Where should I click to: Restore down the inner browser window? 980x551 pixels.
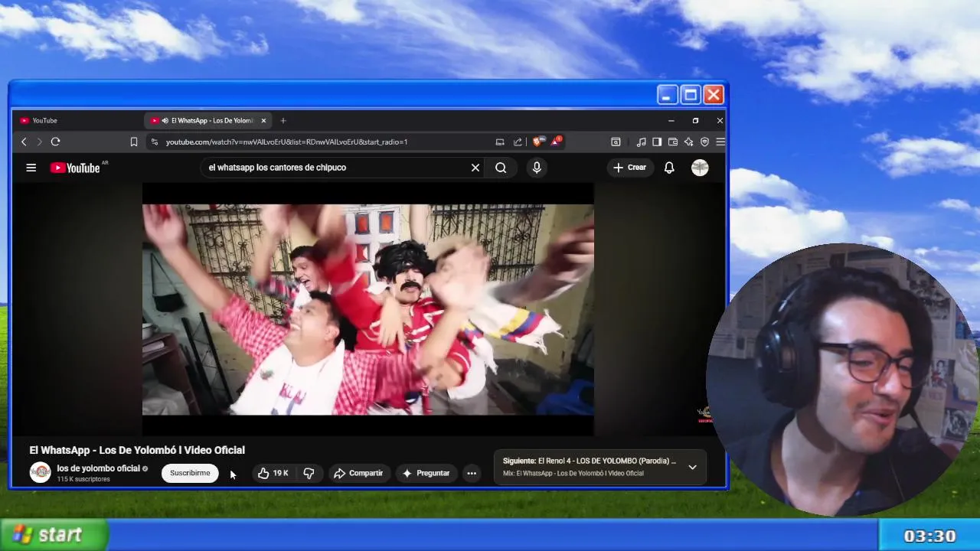[x=695, y=120]
